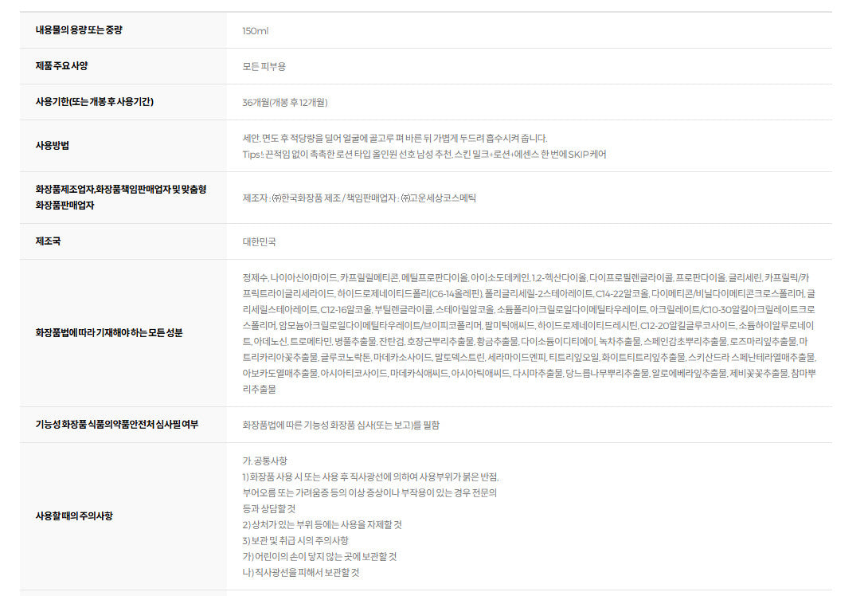Select the '36개월(개봉 후 12개월)' expiry text
The width and height of the screenshot is (868, 596).
(x=285, y=103)
